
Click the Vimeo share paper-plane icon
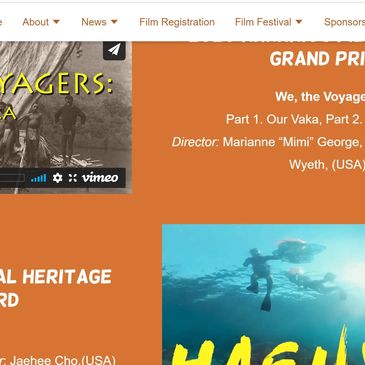pos(114,50)
